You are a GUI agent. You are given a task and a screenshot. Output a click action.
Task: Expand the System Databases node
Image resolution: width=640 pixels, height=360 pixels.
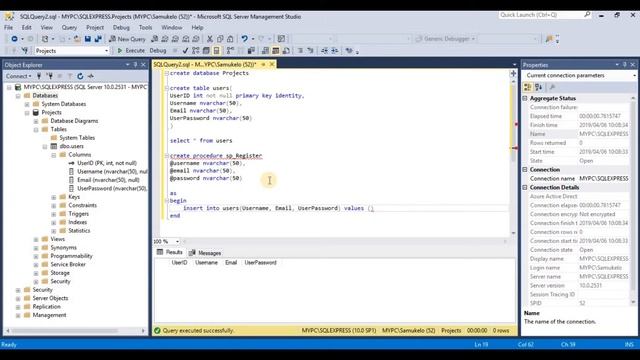[27, 104]
